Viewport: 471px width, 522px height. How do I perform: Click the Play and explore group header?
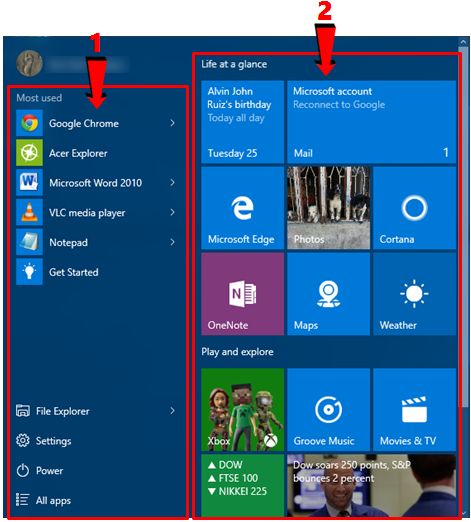pos(237,352)
